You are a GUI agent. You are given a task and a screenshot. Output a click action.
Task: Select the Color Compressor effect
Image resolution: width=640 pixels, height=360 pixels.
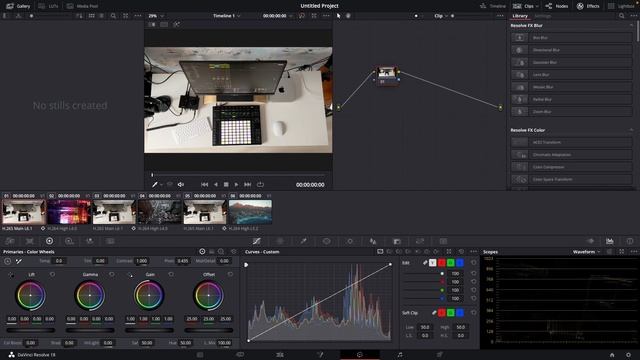click(571, 167)
